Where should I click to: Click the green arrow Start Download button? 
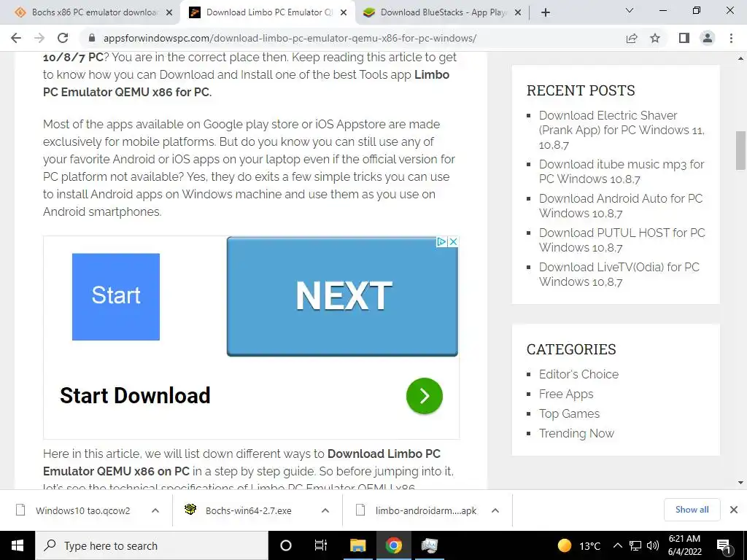tap(424, 396)
